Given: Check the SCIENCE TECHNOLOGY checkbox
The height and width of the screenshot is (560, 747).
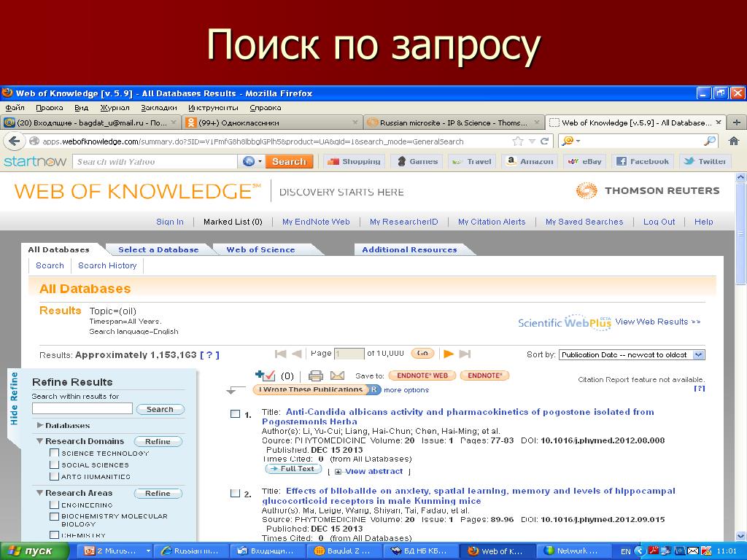Looking at the screenshot, I should point(54,453).
